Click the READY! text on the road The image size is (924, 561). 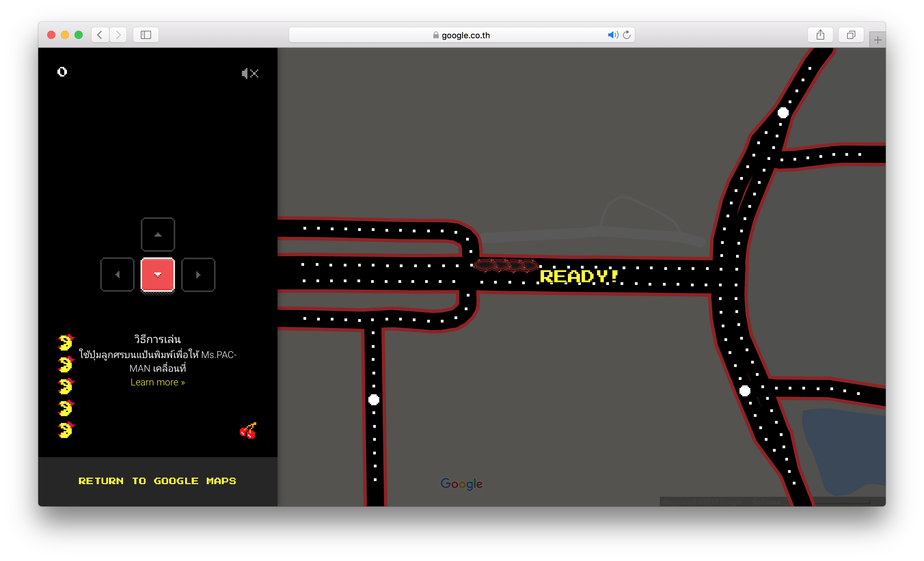pos(578,276)
